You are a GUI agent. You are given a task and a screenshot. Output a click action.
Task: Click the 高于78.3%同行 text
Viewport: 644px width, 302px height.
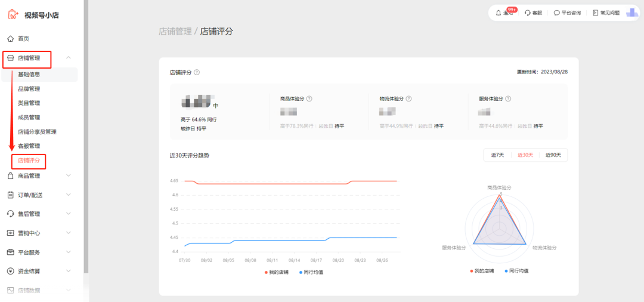[x=295, y=126]
